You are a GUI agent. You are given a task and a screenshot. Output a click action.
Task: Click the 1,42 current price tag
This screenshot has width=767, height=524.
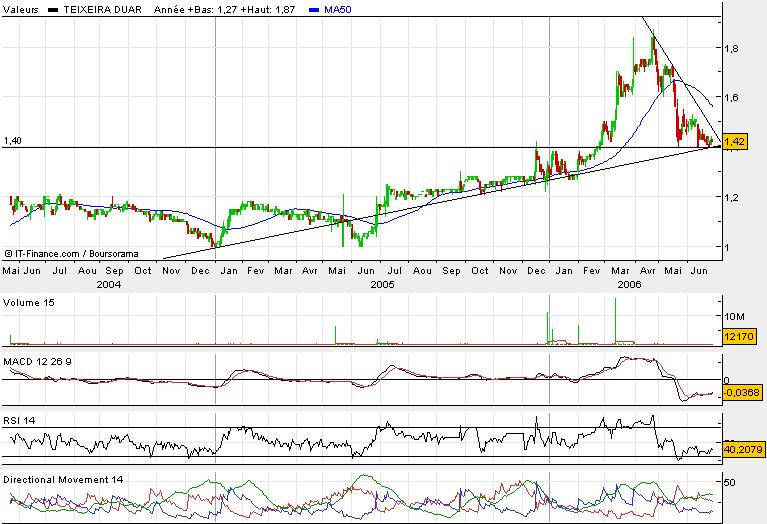pyautogui.click(x=735, y=142)
